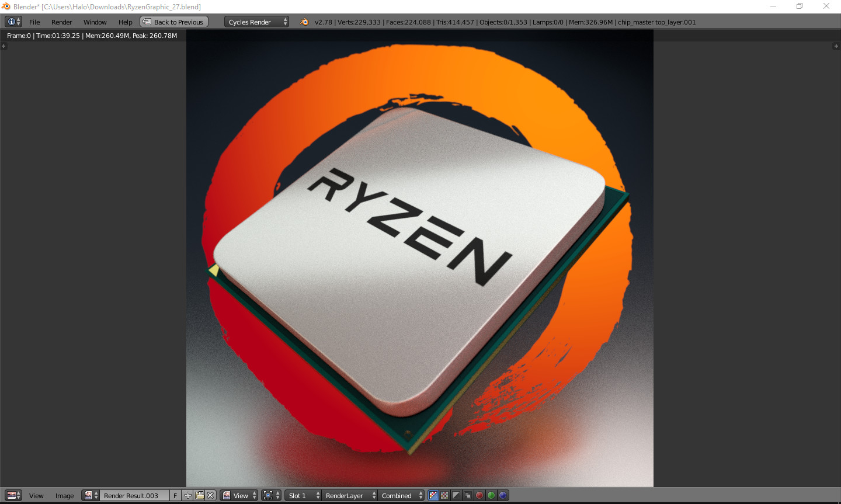Open the Image menu in bottom header
841x504 pixels.
pos(64,495)
